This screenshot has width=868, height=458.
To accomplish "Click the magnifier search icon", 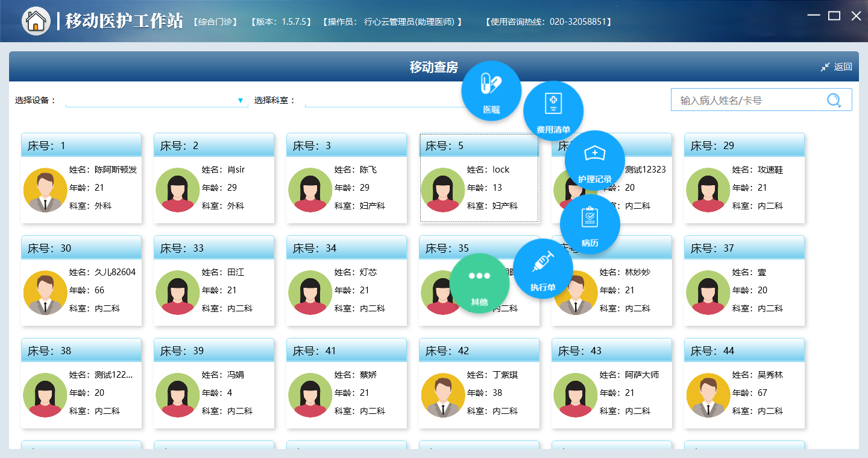I will [834, 100].
